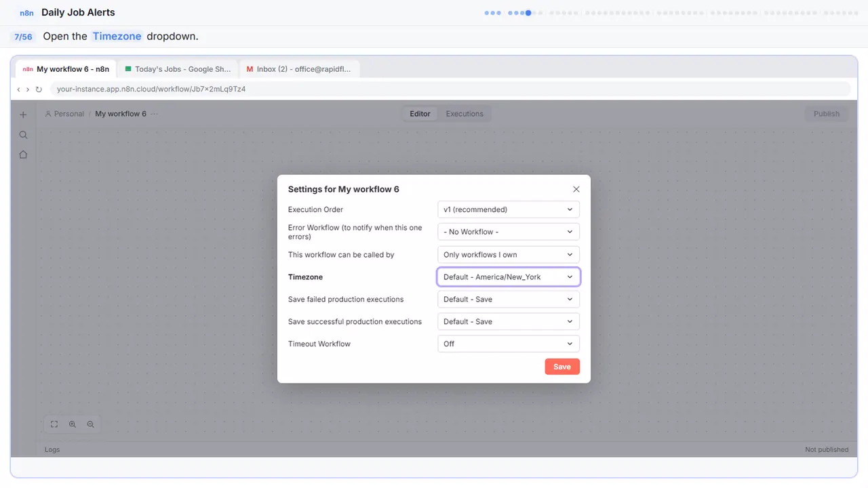Zoom out with the magnifier minus icon

click(90, 424)
